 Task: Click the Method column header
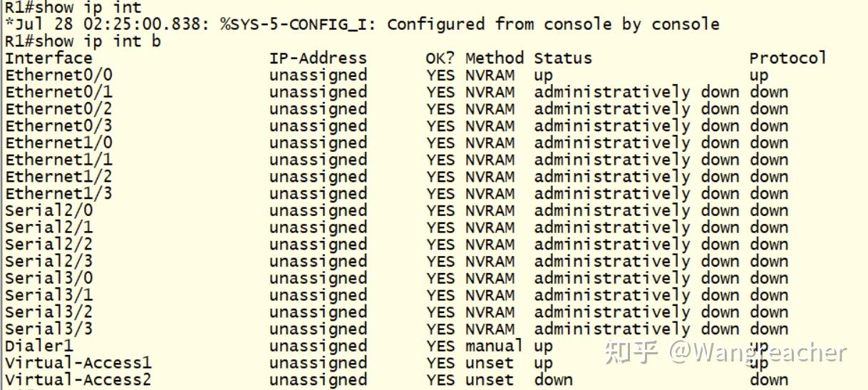tap(495, 58)
